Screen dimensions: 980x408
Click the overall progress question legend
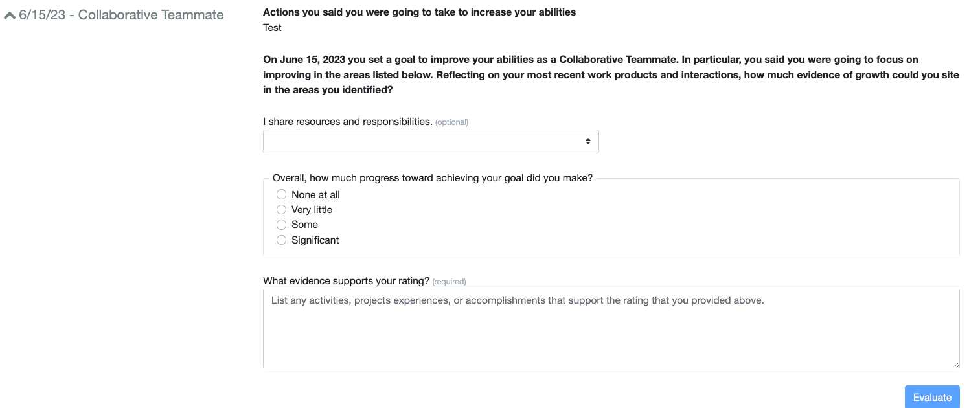432,178
